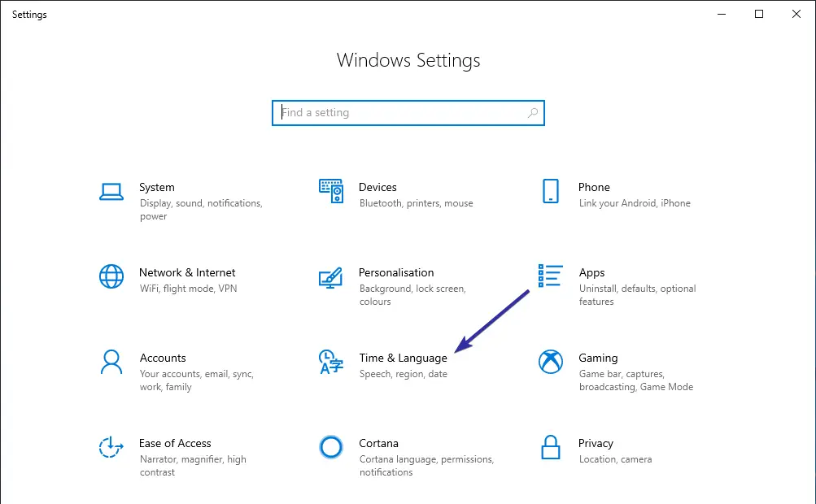Click the search magnifier in the search box
The image size is (816, 504).
(533, 112)
